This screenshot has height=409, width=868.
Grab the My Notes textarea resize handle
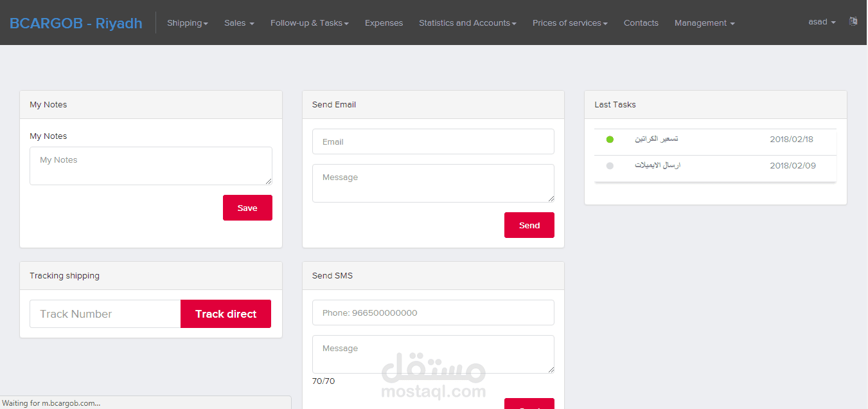(x=268, y=181)
